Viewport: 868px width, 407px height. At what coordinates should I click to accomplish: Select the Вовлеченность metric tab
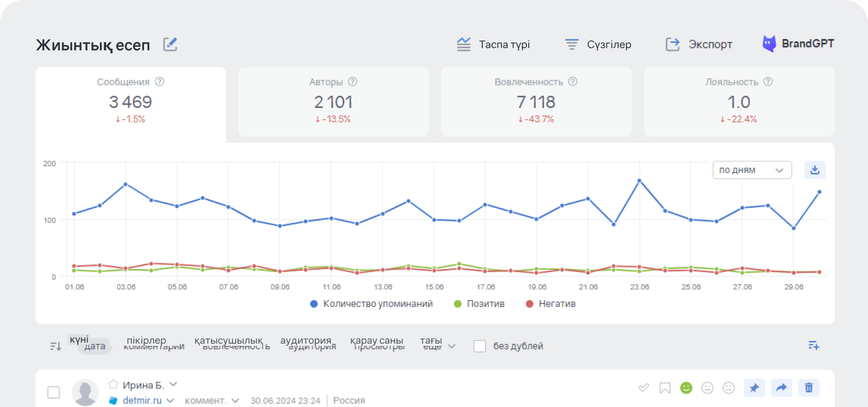(x=536, y=101)
